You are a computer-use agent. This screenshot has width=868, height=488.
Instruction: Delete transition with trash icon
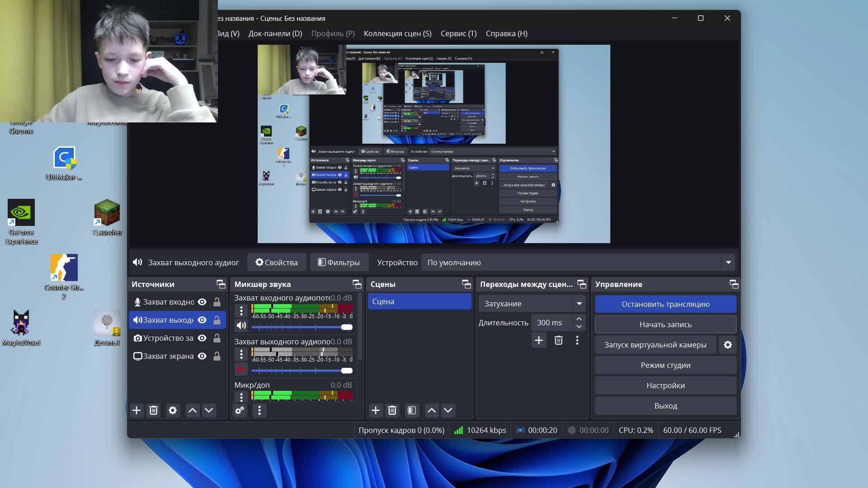(558, 340)
